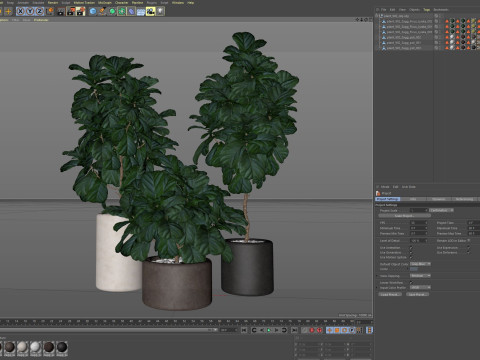Toggle the X axis lock
Image resolution: width=480 pixels, height=360 pixels.
click(20, 11)
